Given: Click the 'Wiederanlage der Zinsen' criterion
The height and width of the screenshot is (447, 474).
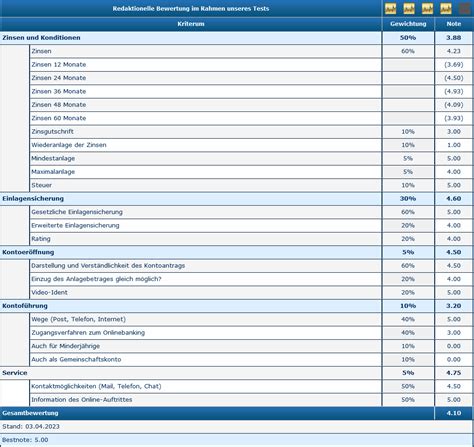Looking at the screenshot, I should tap(69, 145).
